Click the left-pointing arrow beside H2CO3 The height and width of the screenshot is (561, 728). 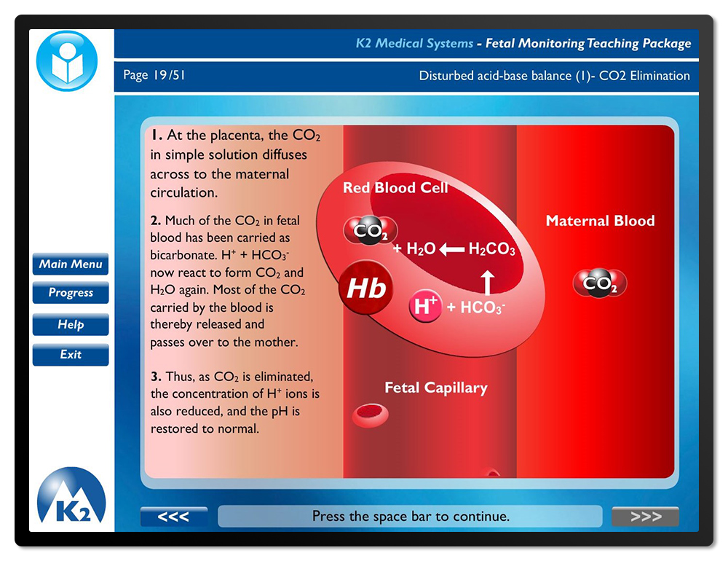[451, 250]
